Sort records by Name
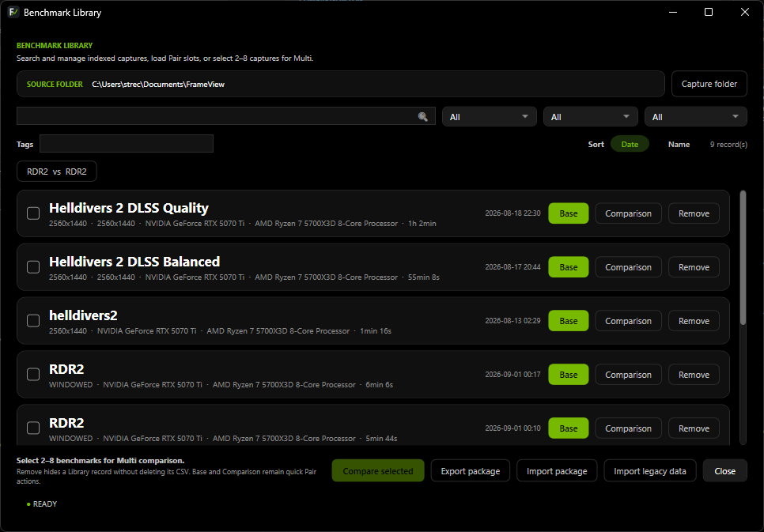Image resolution: width=764 pixels, height=532 pixels. pyautogui.click(x=679, y=144)
